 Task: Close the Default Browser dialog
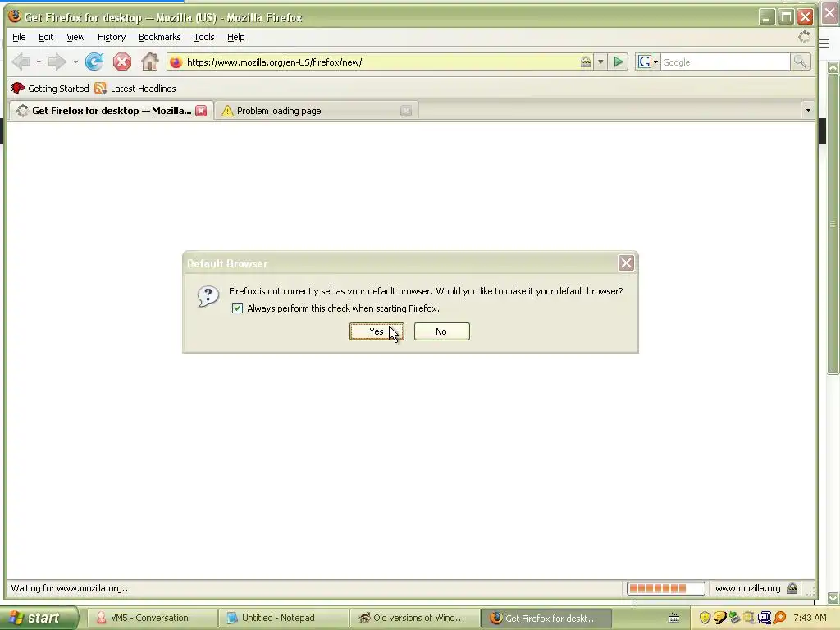[x=626, y=263]
